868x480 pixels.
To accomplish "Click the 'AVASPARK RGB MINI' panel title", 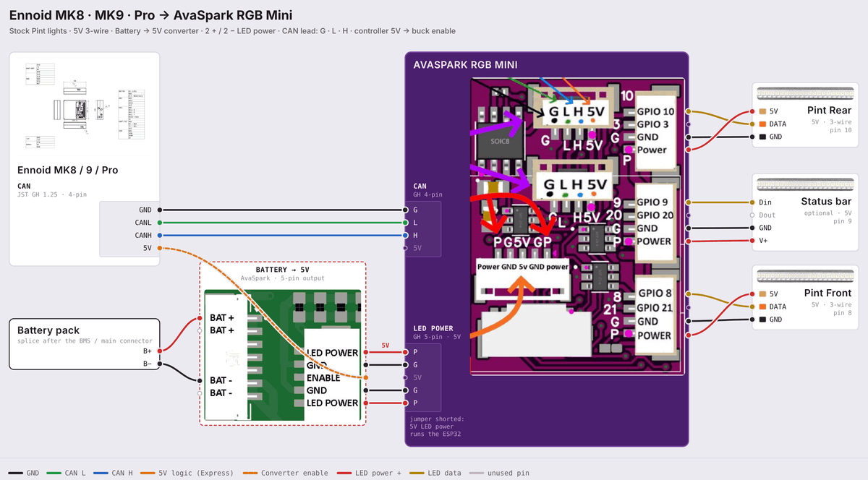I will coord(465,64).
